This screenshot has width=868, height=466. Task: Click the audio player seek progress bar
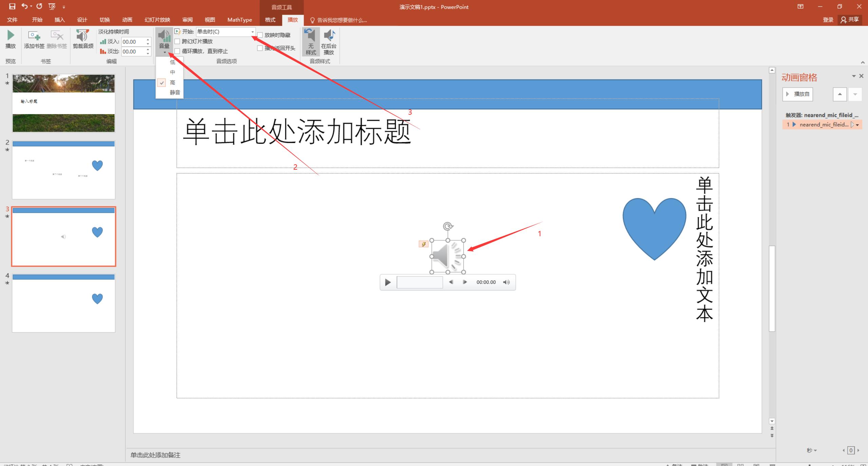tap(420, 282)
